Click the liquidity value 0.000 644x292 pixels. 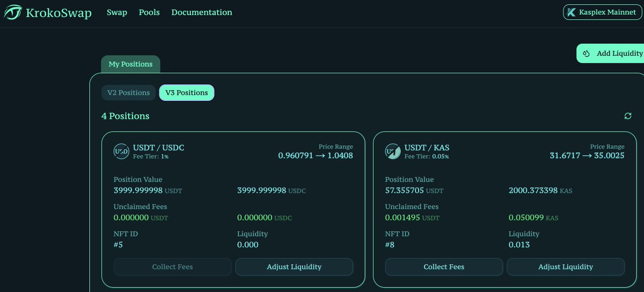[248, 245]
